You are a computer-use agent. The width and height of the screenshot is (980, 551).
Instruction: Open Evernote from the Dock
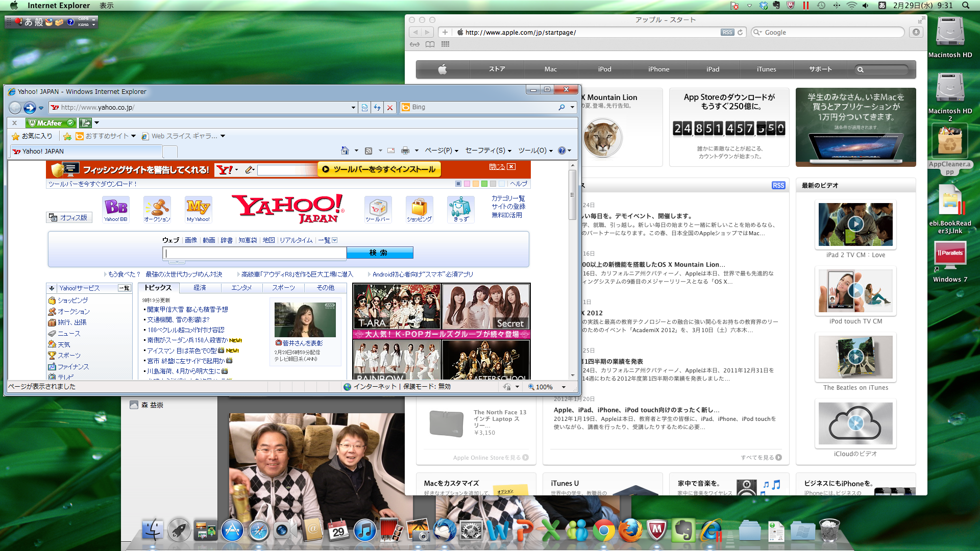pyautogui.click(x=683, y=531)
